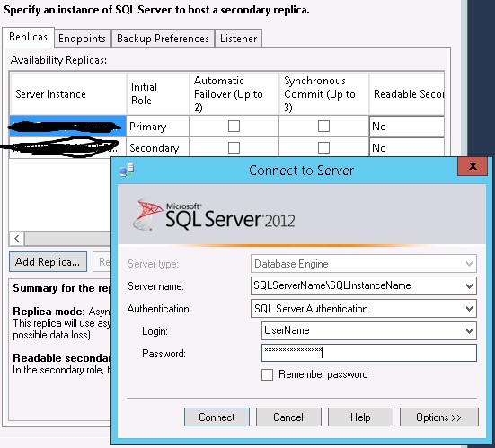The image size is (495, 448).
Task: Click the Password input field
Action: point(368,353)
